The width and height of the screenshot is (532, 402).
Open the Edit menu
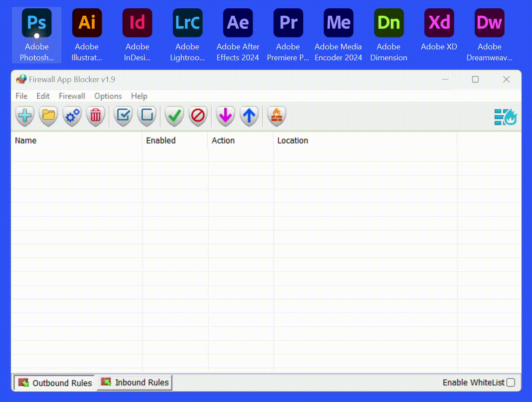coord(43,96)
